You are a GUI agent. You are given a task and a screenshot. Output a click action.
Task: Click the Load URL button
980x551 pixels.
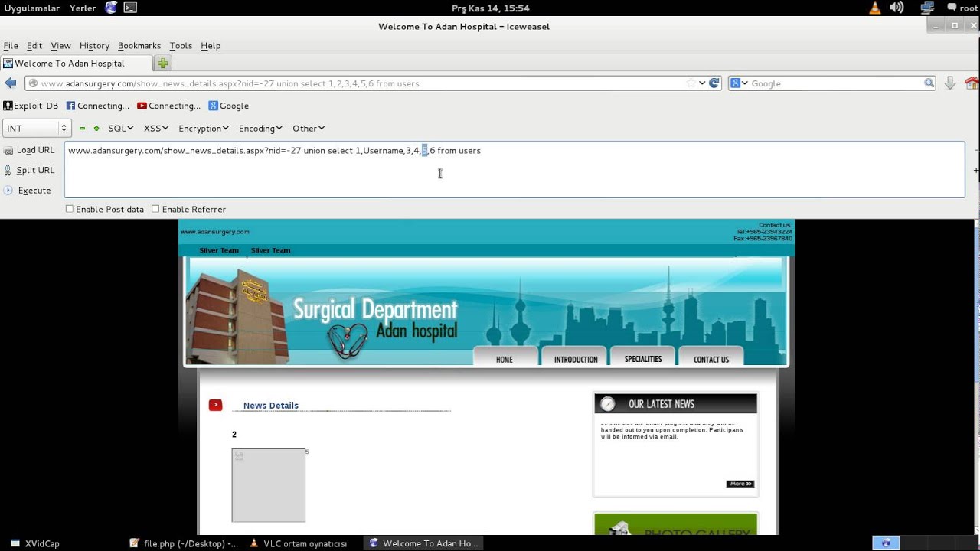(29, 150)
